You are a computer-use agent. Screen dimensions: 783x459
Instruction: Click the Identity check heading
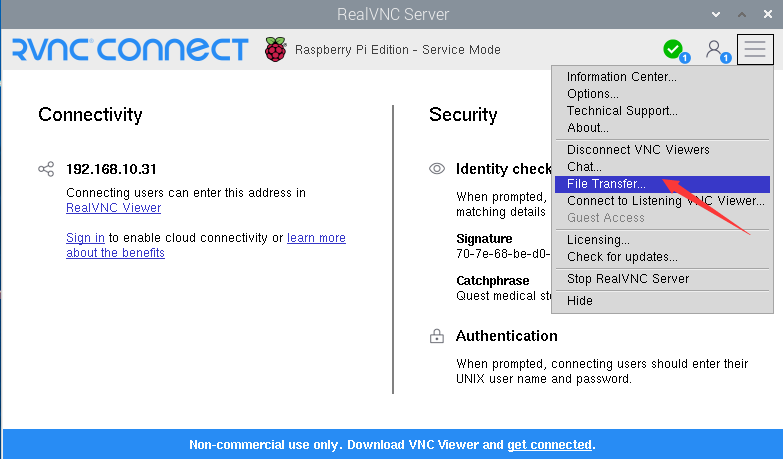pos(503,169)
